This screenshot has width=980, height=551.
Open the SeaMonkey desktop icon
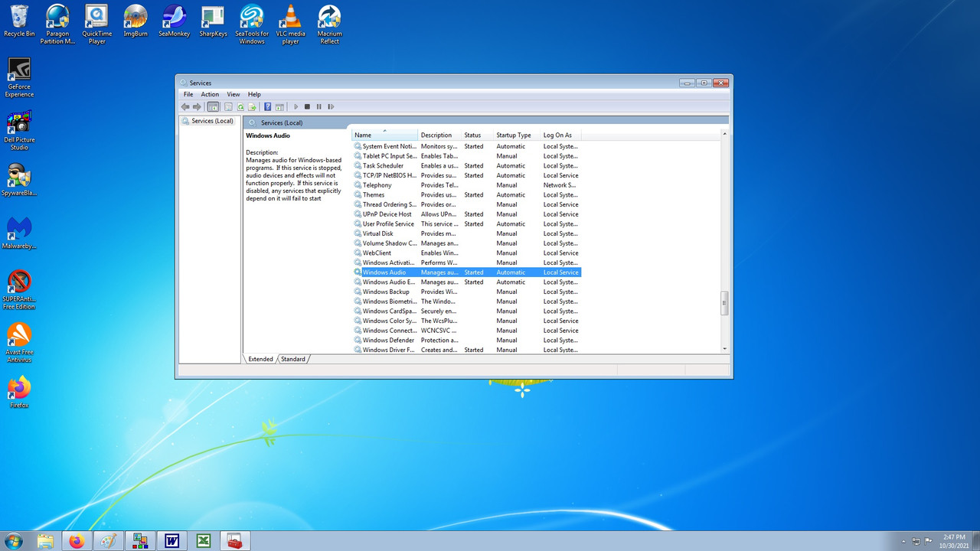point(174,21)
